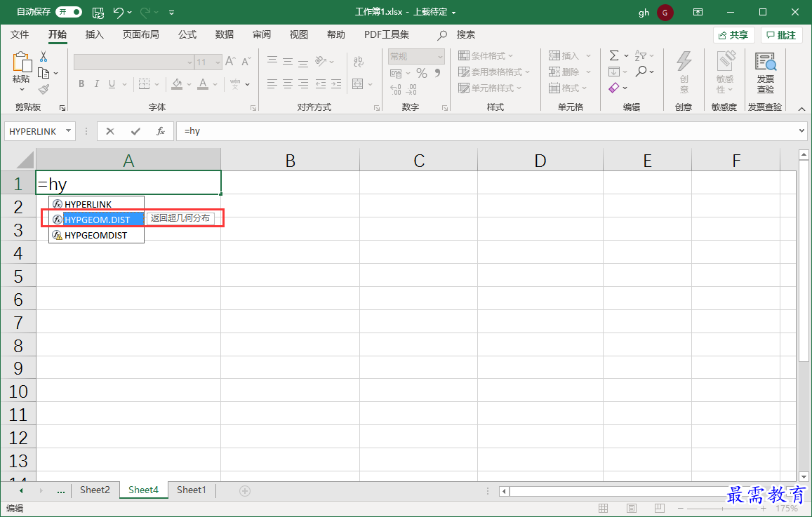812x517 pixels.
Task: Click the Sort and Filter icon
Action: click(641, 55)
